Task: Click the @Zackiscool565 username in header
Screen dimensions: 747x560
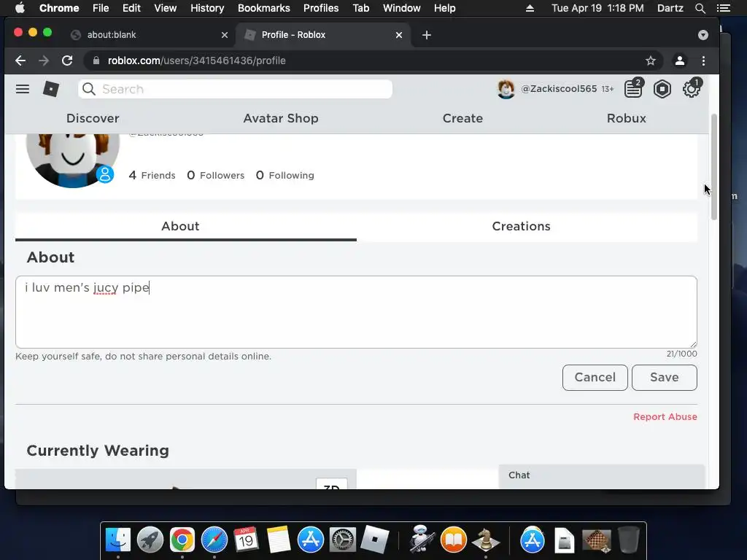Action: coord(559,89)
